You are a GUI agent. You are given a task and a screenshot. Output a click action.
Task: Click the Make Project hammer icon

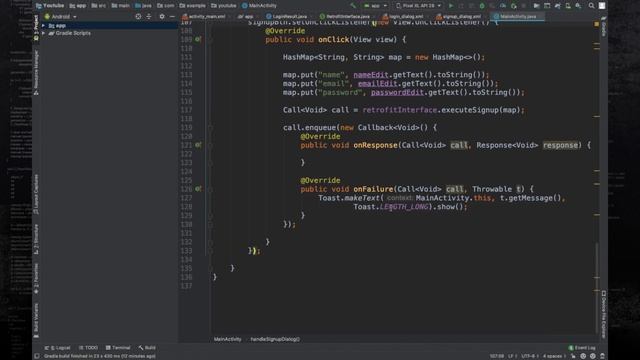(353, 6)
